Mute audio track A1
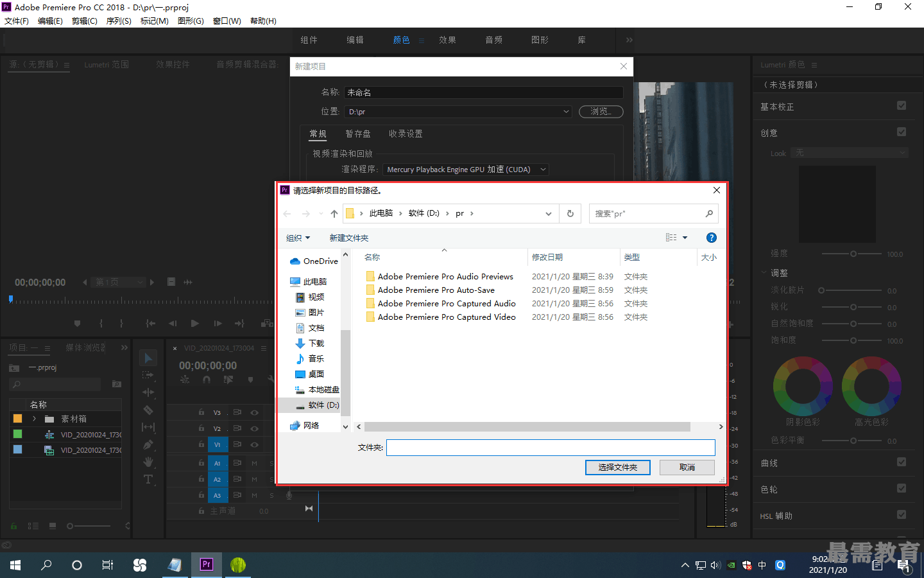The image size is (924, 578). coord(255,463)
